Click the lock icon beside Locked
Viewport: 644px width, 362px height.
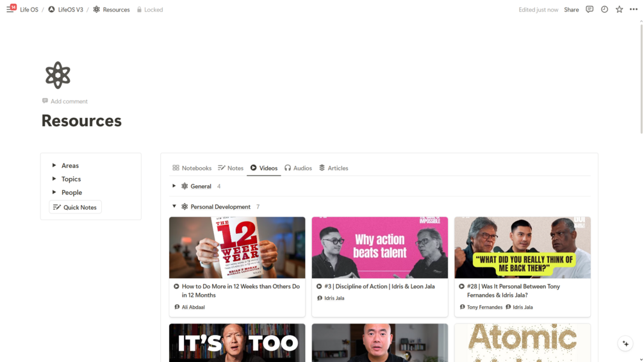pos(139,10)
